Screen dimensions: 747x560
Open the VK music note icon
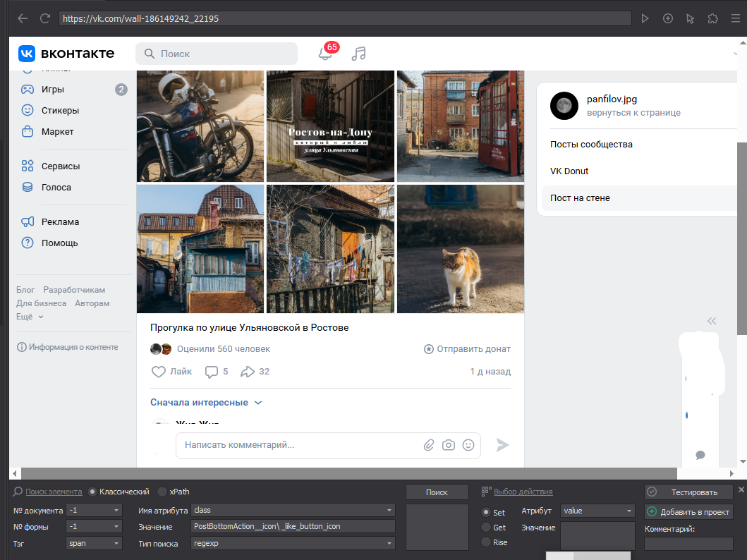[359, 54]
